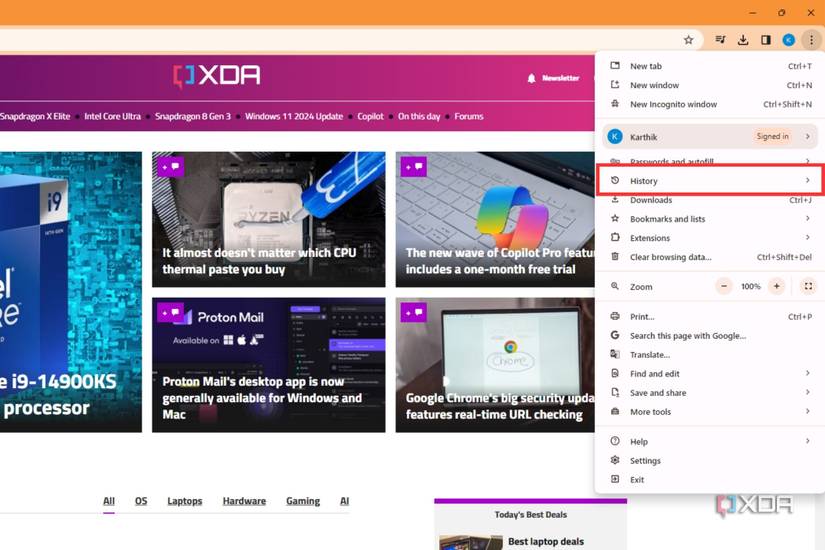
Task: Click the trash icon beside Clear browsing data
Action: (615, 257)
